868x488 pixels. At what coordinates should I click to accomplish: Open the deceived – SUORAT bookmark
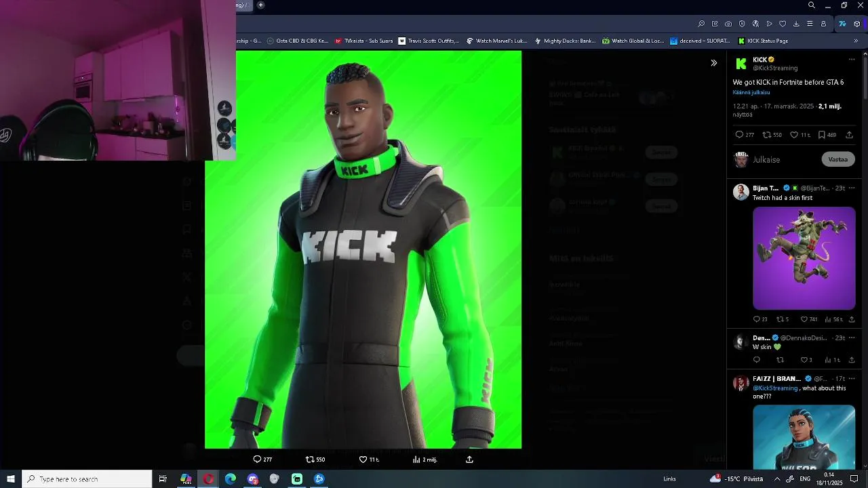coord(700,41)
